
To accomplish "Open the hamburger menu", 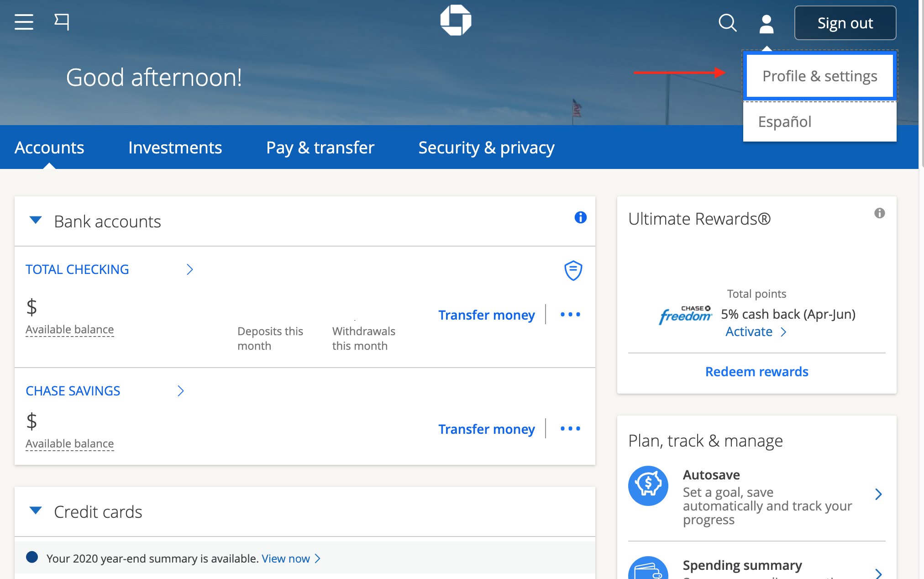I will pos(24,22).
